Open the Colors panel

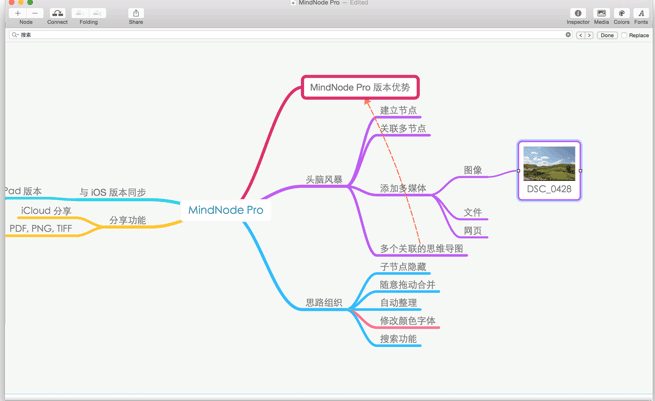(x=622, y=13)
